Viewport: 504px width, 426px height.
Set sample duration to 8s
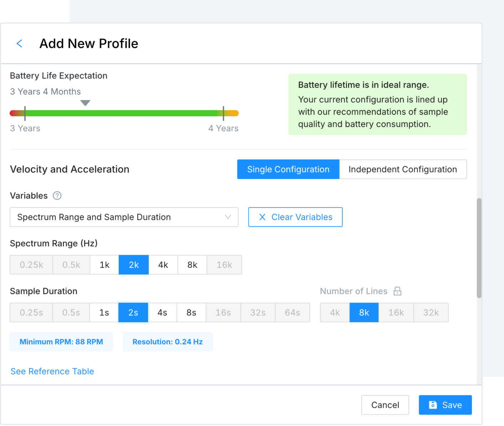pyautogui.click(x=191, y=313)
